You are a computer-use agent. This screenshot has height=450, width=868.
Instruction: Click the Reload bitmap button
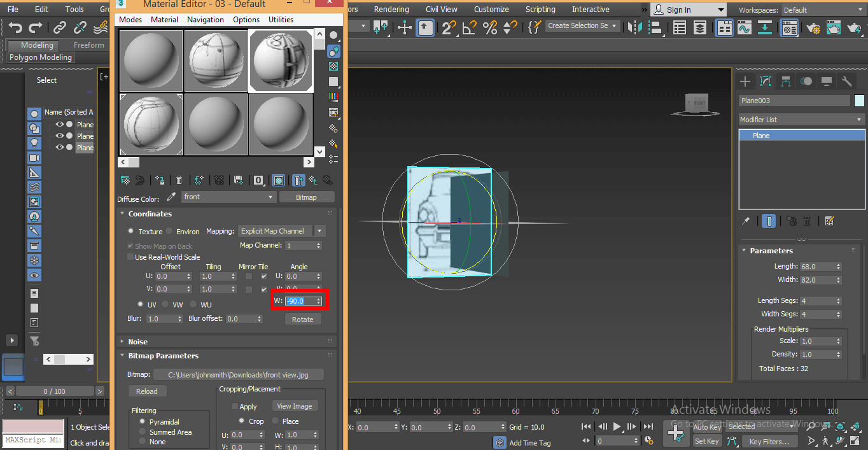point(146,391)
